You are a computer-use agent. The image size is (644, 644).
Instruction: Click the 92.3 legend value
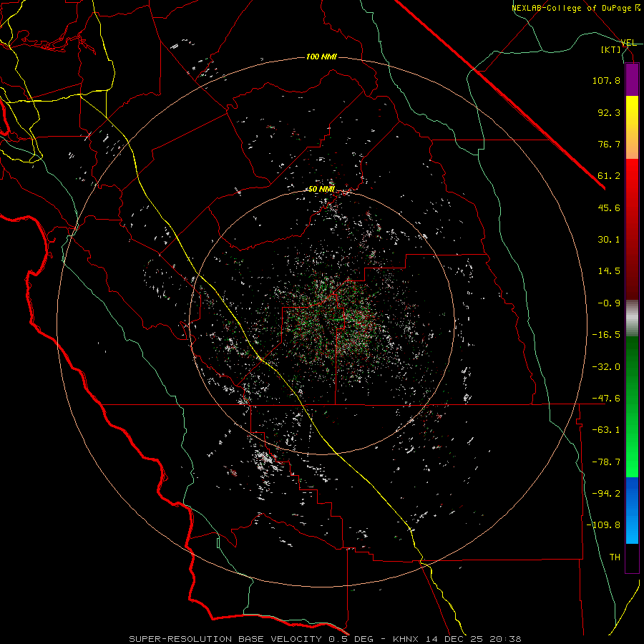(609, 112)
